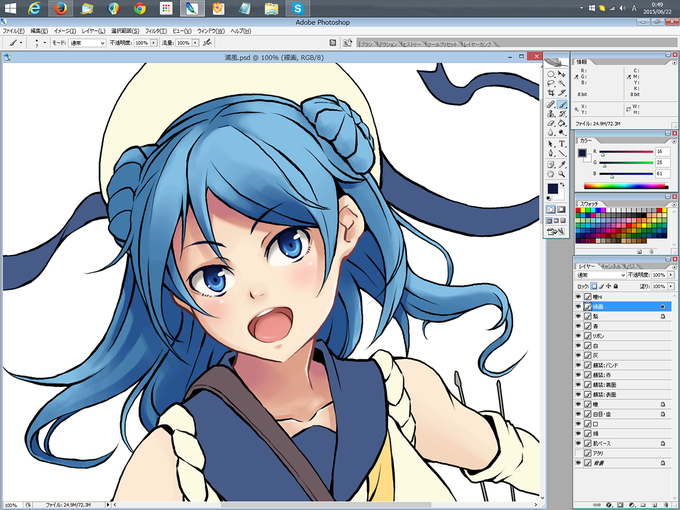
Task: Click the foreground color swatch in toolbox
Action: tap(552, 188)
